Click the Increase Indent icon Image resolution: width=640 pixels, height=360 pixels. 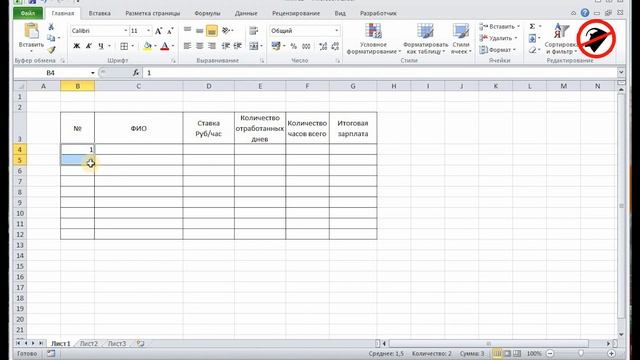(238, 46)
